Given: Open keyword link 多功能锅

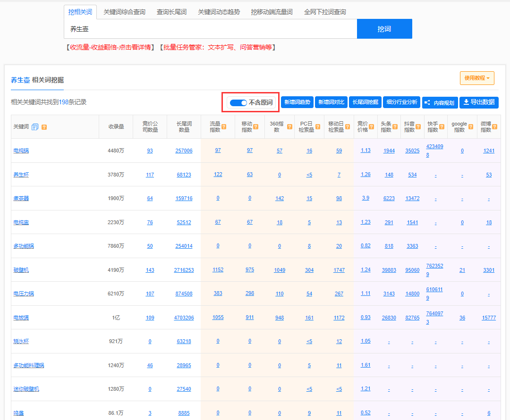Looking at the screenshot, I should click(x=24, y=246).
